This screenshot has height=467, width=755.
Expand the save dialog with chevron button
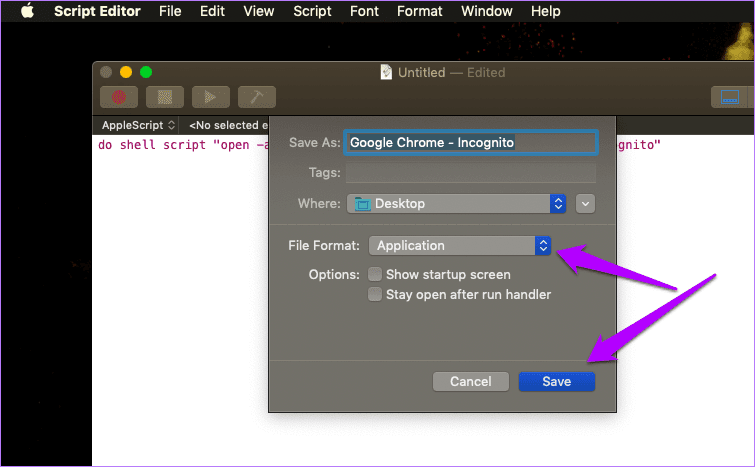tap(585, 204)
